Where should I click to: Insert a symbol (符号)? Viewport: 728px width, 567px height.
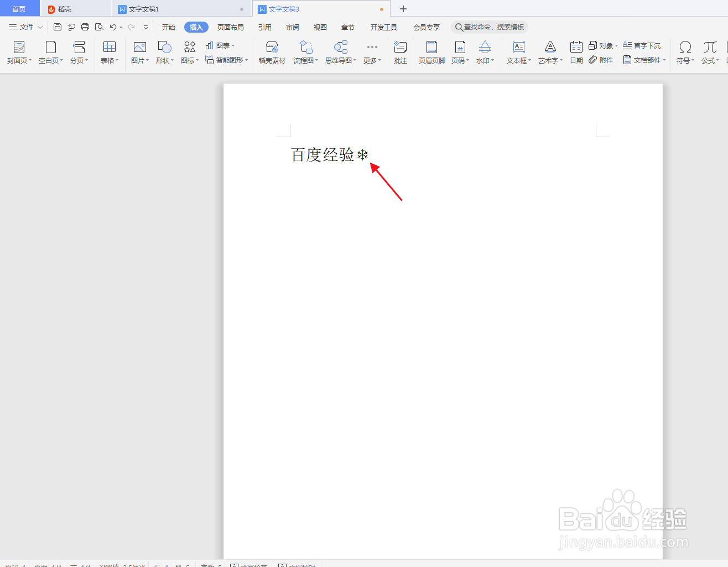tap(685, 53)
